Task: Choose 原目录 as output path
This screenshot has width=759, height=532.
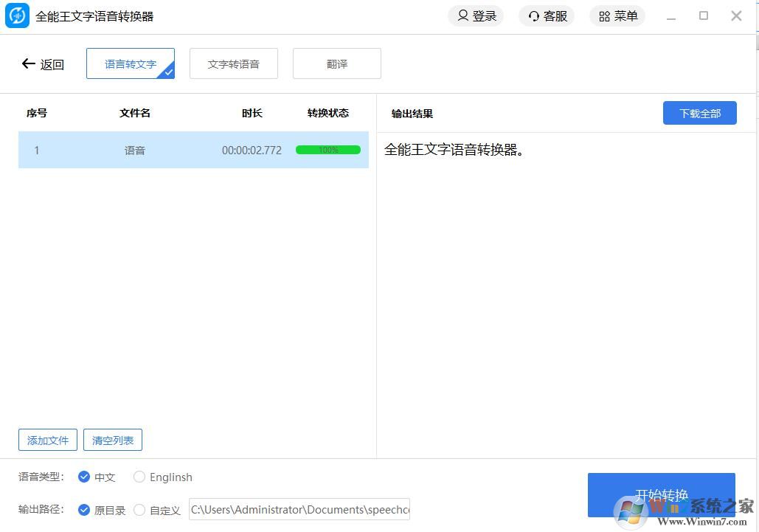Action: pyautogui.click(x=84, y=510)
